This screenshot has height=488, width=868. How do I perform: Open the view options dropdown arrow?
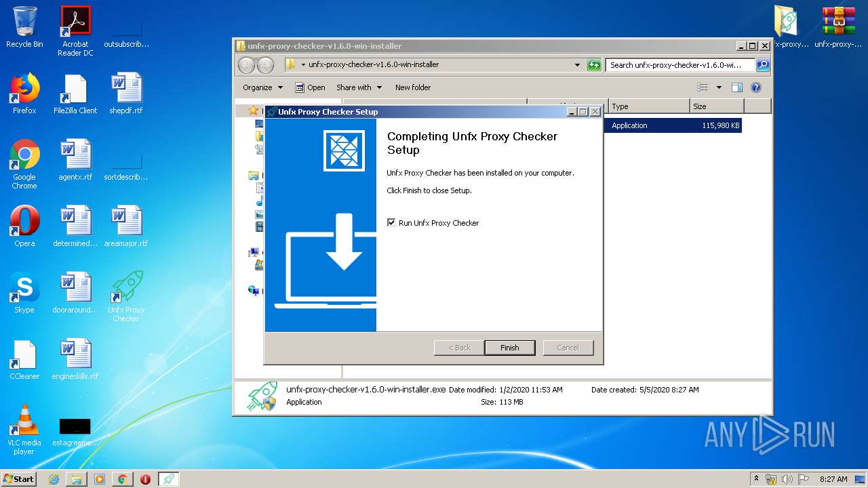click(x=719, y=87)
